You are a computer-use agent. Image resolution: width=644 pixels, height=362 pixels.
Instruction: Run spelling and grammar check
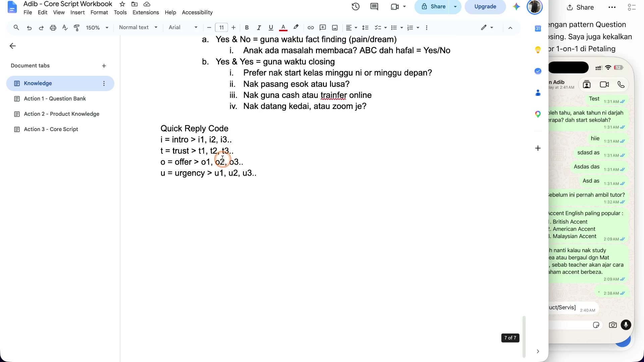(65, 28)
